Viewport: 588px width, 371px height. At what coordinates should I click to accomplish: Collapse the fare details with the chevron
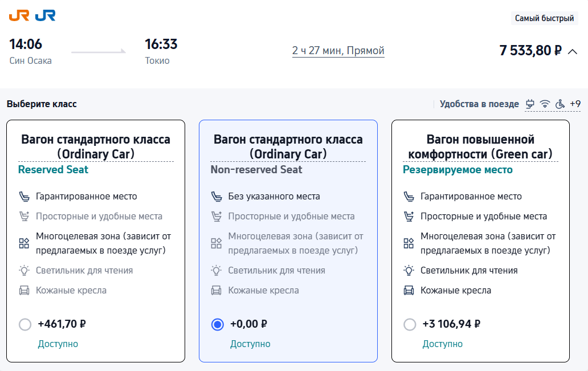point(572,51)
